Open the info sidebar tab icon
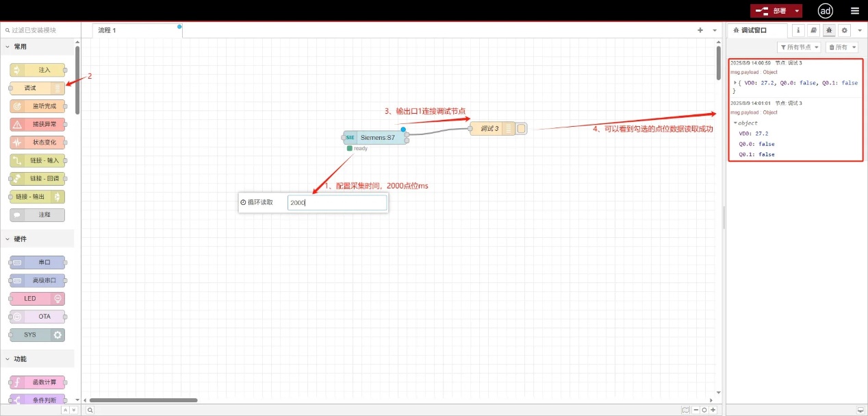 pos(797,31)
